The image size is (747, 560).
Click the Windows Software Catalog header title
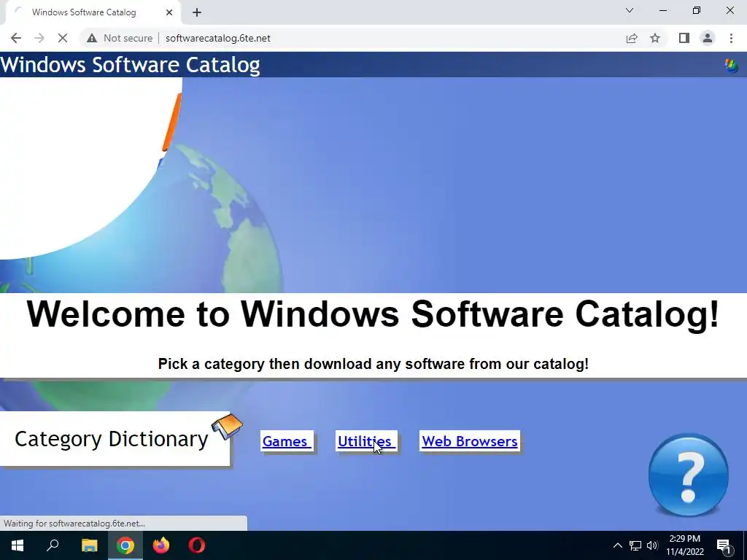[x=130, y=65]
